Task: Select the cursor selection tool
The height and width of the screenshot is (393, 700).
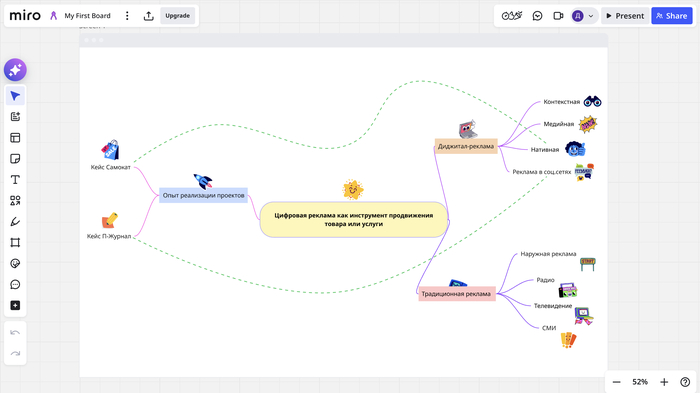Action: click(x=15, y=96)
